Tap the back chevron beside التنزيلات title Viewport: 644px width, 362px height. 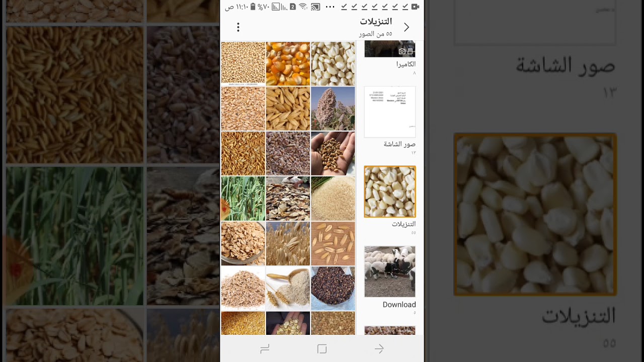(407, 27)
